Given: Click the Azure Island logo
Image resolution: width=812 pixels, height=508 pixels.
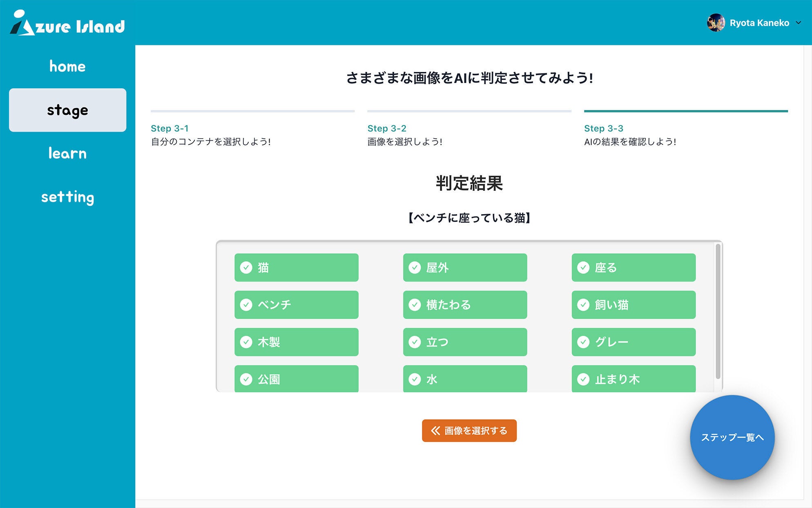Looking at the screenshot, I should tap(67, 23).
